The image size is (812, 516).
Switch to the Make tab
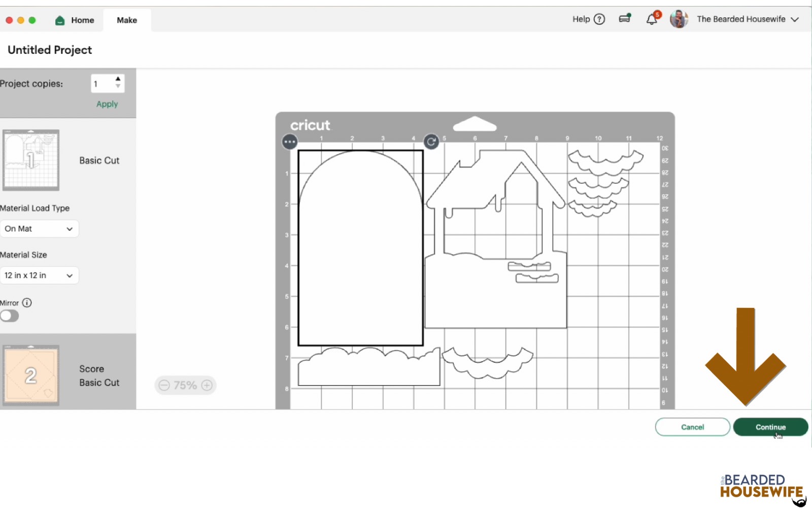tap(127, 20)
